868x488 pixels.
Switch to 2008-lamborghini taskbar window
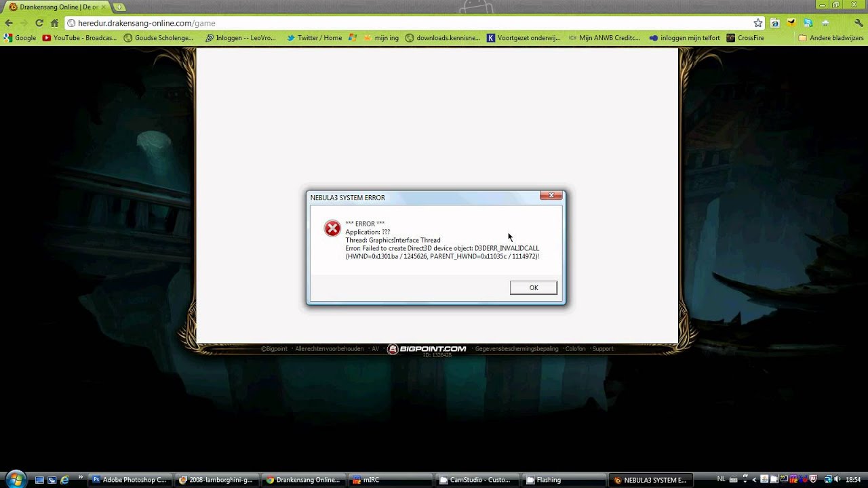click(216, 480)
